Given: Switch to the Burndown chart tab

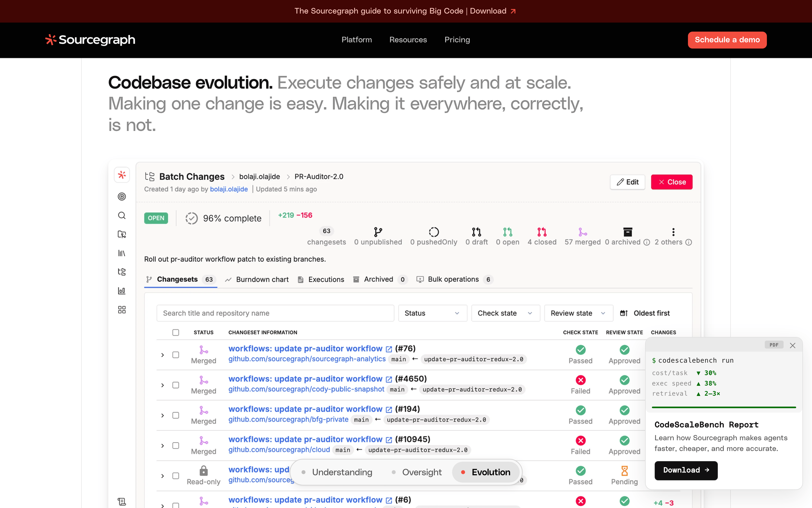Looking at the screenshot, I should pyautogui.click(x=257, y=279).
